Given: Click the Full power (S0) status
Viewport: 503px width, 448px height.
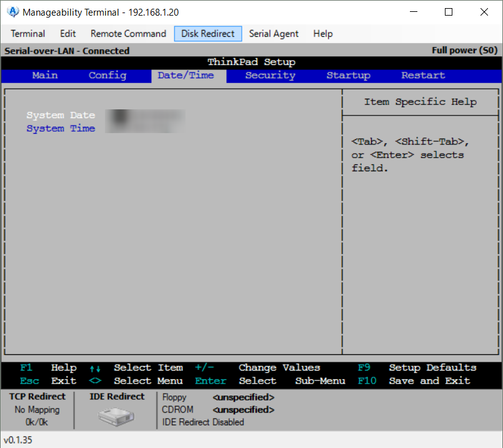Looking at the screenshot, I should click(464, 51).
